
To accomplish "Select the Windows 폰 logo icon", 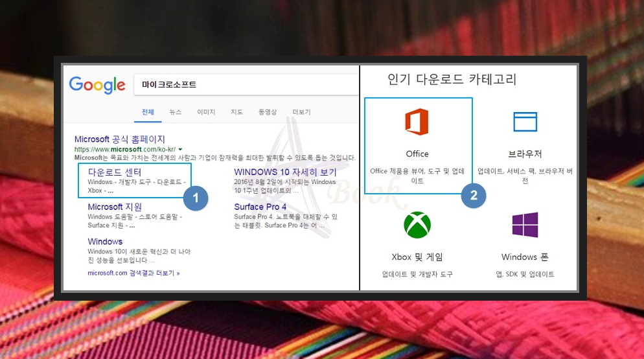I will [525, 225].
